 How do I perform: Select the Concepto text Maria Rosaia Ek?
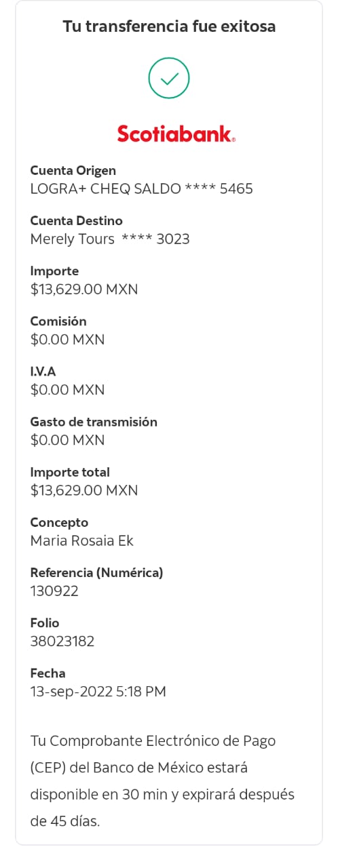pos(82,540)
